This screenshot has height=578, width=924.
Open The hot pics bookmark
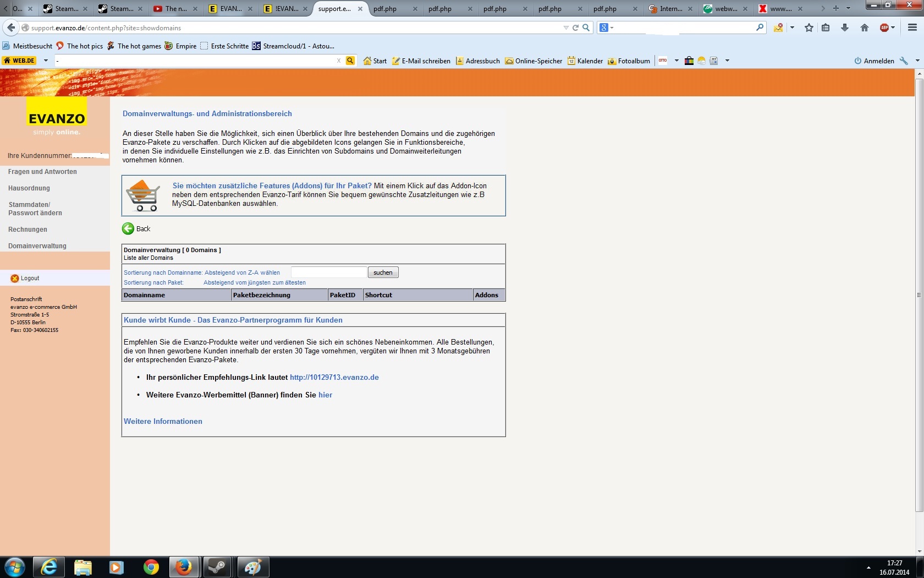pyautogui.click(x=80, y=46)
